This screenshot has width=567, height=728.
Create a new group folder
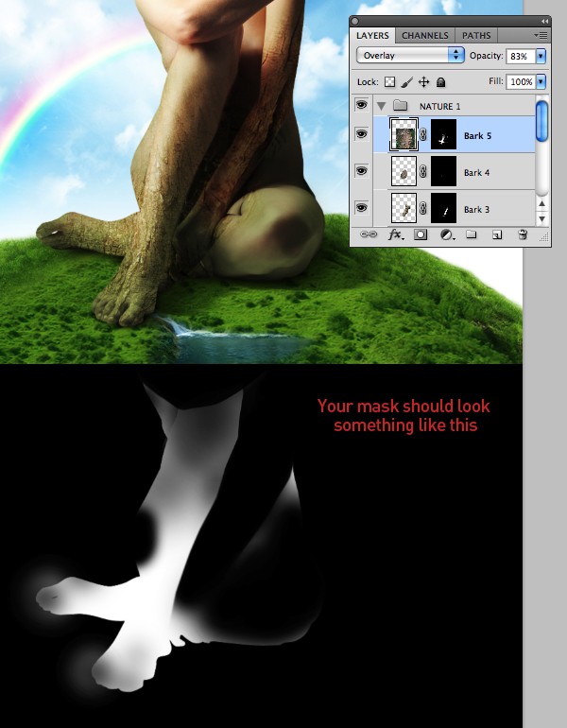[x=471, y=234]
